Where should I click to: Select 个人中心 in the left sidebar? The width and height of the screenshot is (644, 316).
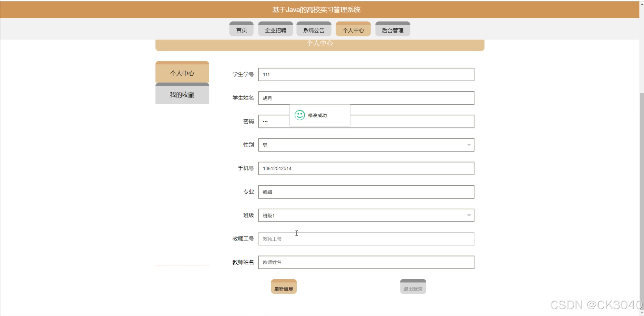[182, 73]
